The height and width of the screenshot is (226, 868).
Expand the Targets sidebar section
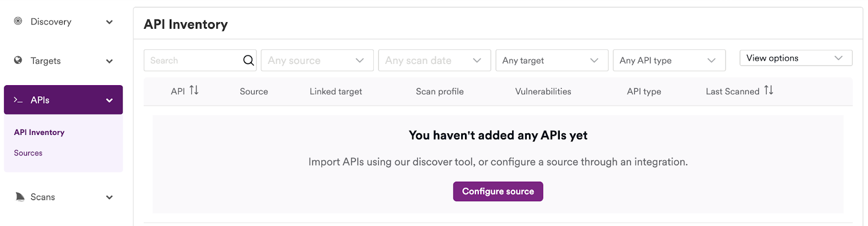[x=110, y=61]
